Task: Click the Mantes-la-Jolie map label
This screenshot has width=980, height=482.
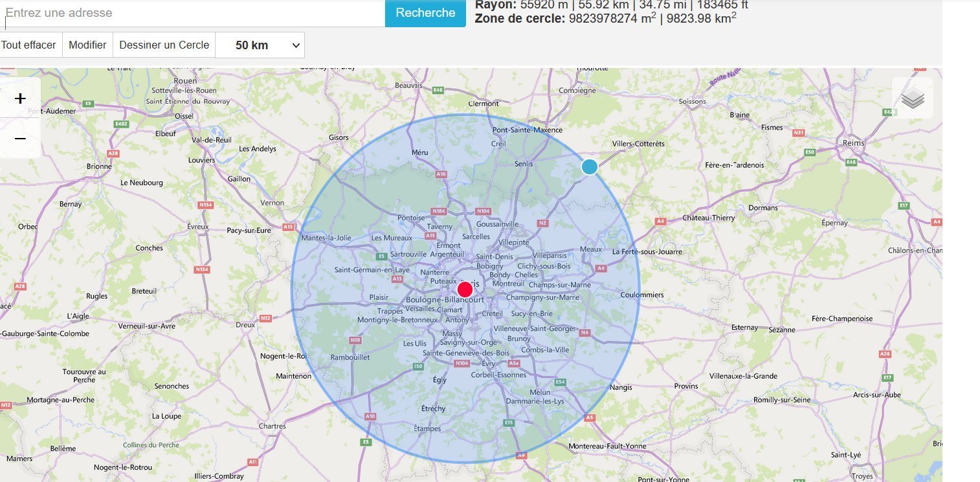Action: (326, 238)
